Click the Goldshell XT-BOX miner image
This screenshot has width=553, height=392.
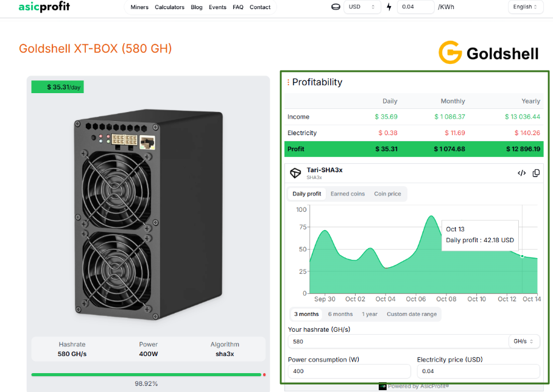[x=148, y=214]
